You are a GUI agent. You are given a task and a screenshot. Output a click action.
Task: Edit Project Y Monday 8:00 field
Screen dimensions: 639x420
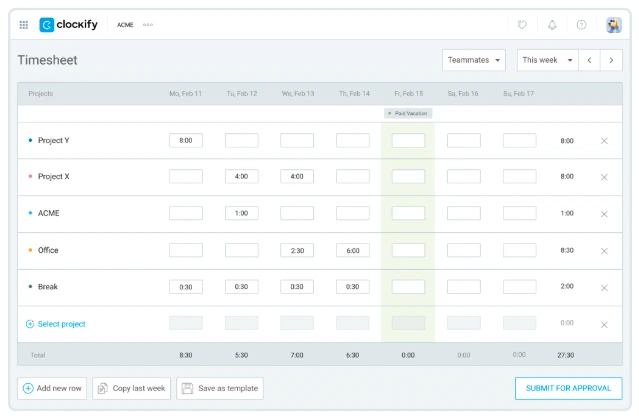[186, 141]
